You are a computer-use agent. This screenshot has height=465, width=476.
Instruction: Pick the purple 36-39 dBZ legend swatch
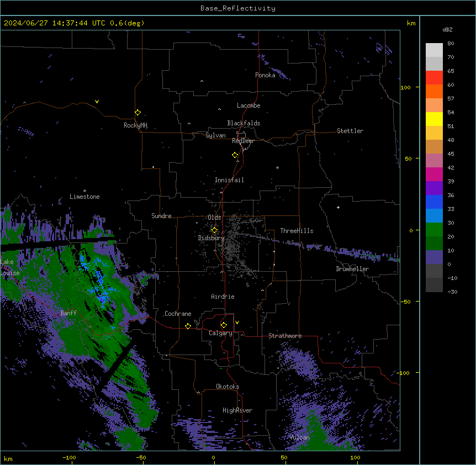point(434,188)
